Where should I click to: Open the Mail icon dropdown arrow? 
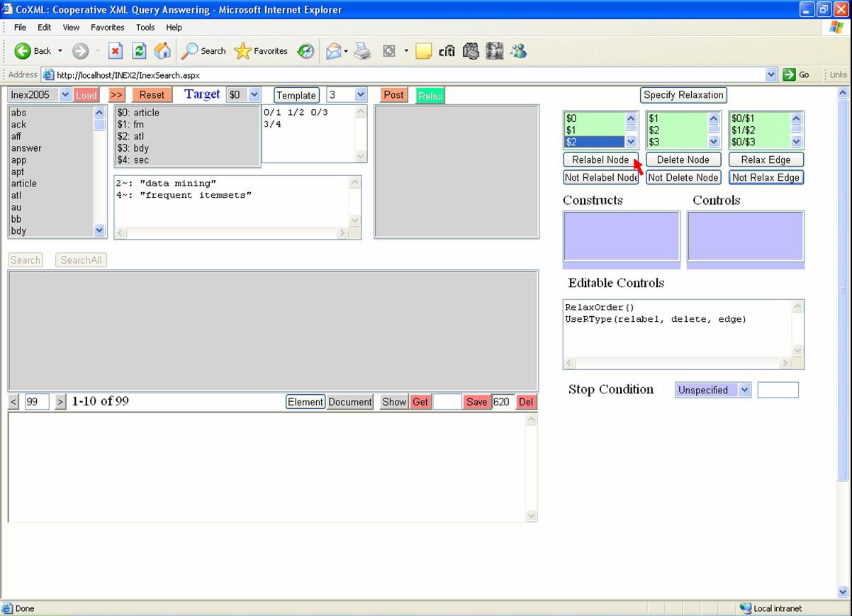coord(346,51)
